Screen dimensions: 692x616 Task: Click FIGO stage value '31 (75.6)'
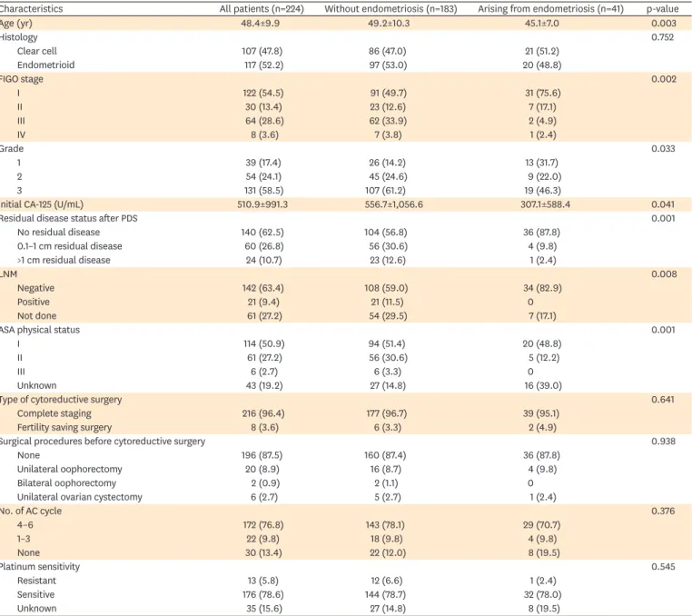pos(542,94)
